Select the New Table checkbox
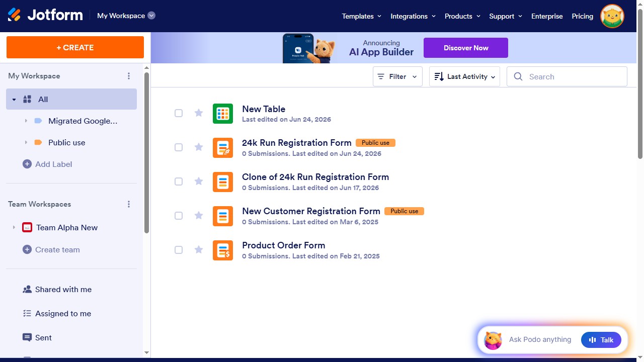Viewport: 644px width, 362px height. pos(179,113)
